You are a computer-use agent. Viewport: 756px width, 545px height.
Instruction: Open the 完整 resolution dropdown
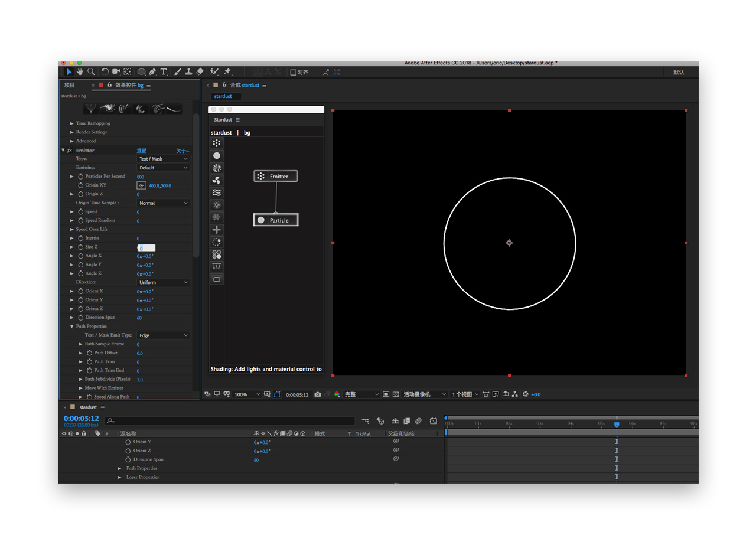click(361, 394)
